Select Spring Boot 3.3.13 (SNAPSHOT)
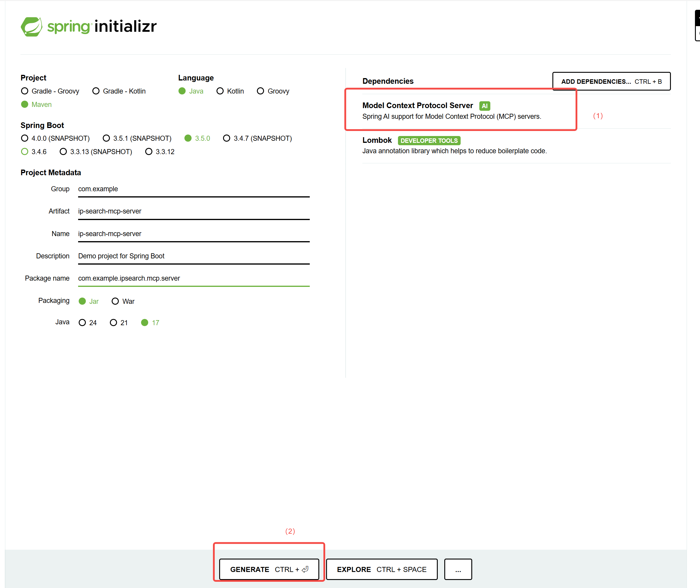700x588 pixels. click(96, 152)
